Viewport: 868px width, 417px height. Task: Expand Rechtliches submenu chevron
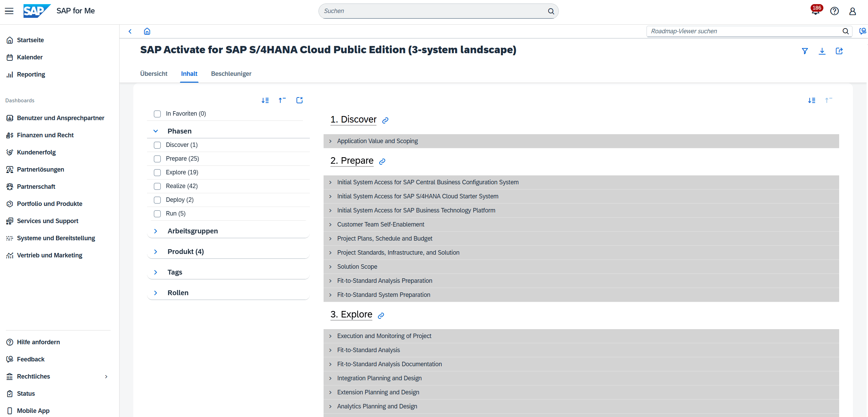point(106,377)
